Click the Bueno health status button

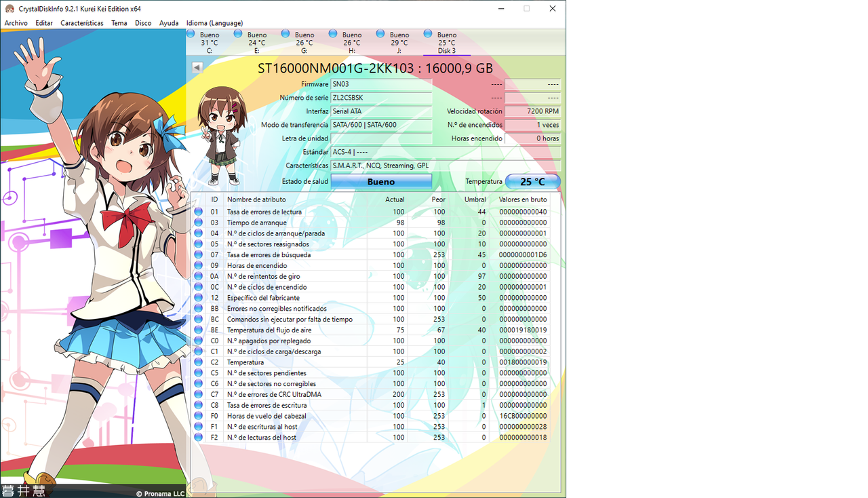click(x=381, y=182)
